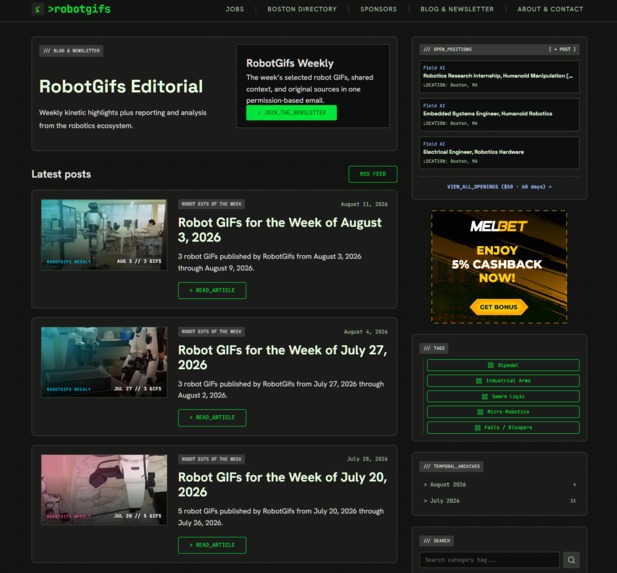Screen dimensions: 617x573
Task: Click the magnifier search button
Action: pos(571,559)
